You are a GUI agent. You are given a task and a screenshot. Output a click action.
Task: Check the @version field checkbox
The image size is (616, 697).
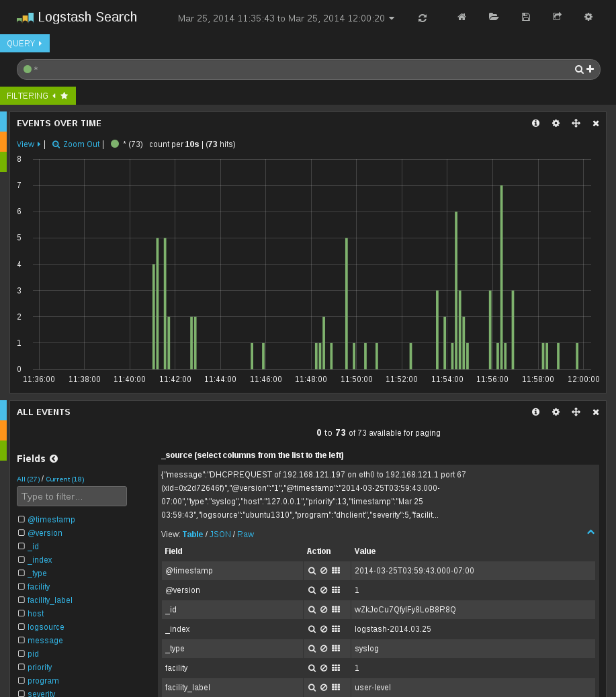tap(21, 532)
